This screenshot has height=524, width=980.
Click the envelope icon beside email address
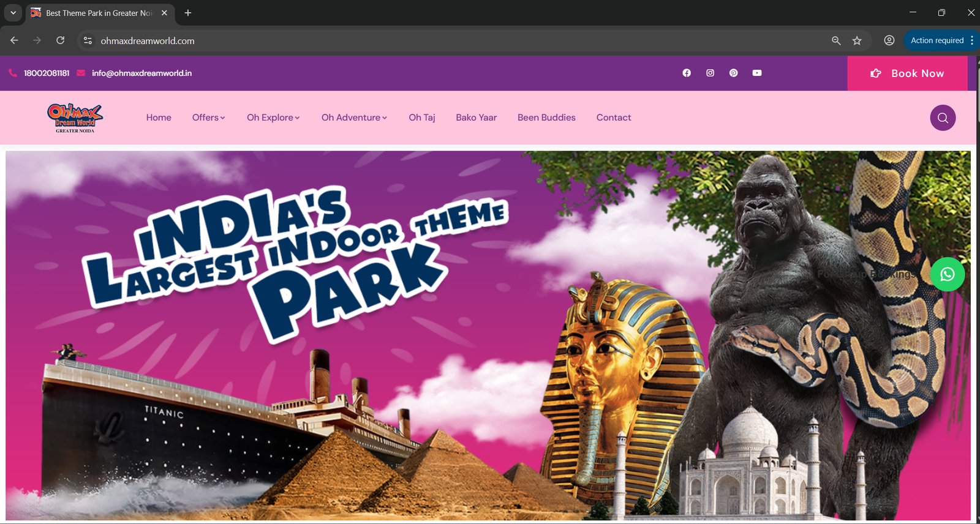[81, 73]
